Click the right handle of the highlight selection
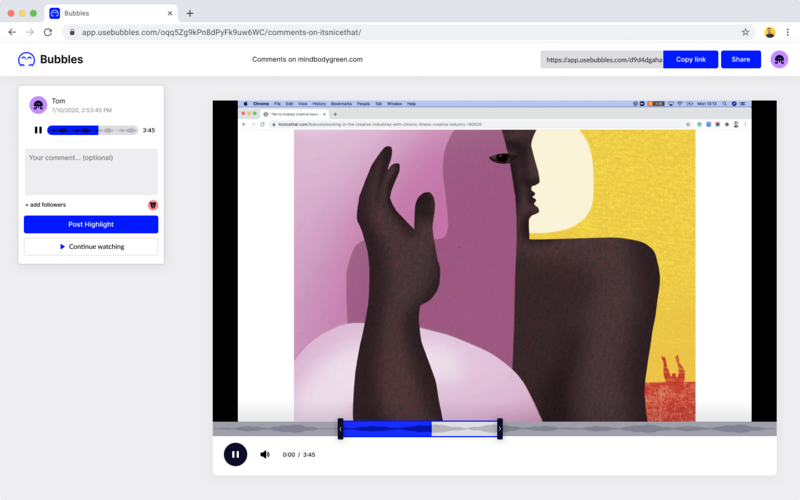The width and height of the screenshot is (800, 500). pyautogui.click(x=499, y=429)
